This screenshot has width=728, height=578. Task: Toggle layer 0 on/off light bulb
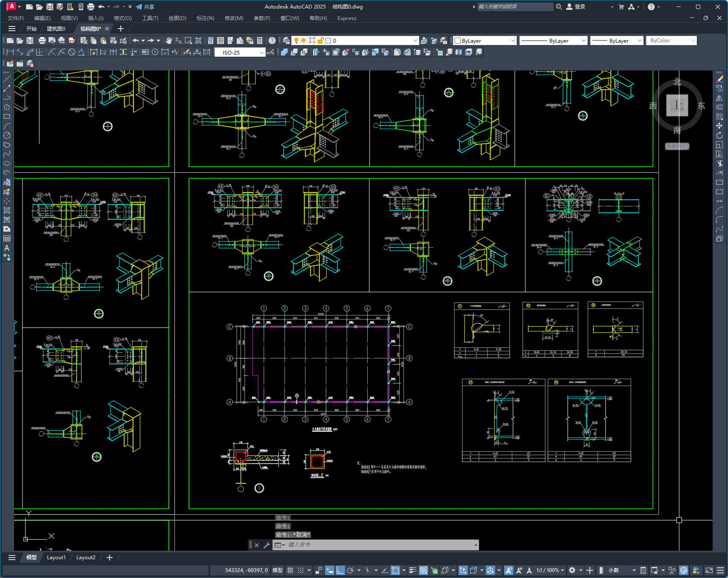point(296,41)
